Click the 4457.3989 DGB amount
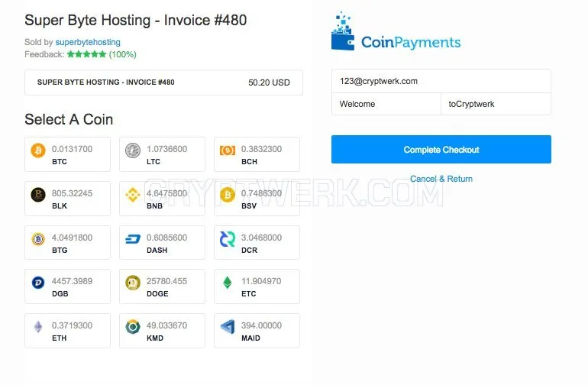The image size is (588, 385). (72, 281)
